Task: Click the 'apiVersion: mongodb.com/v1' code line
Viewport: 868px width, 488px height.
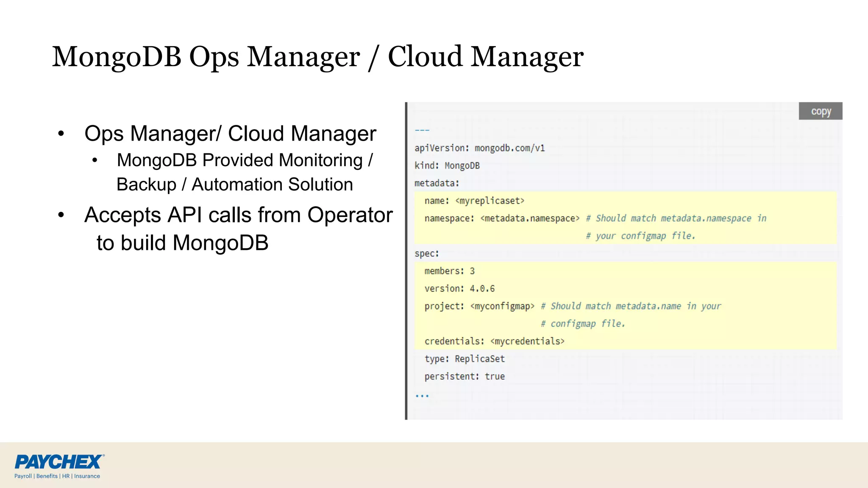Action: tap(479, 148)
